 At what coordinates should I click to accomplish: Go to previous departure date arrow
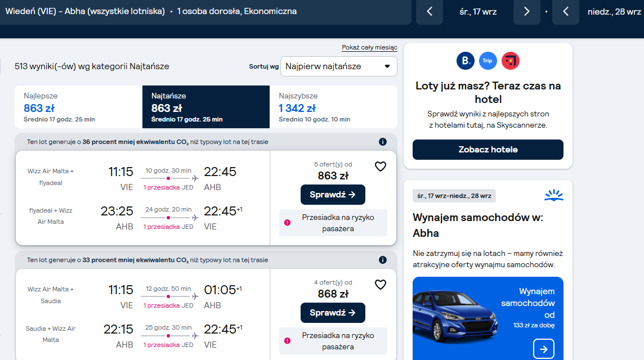point(430,11)
